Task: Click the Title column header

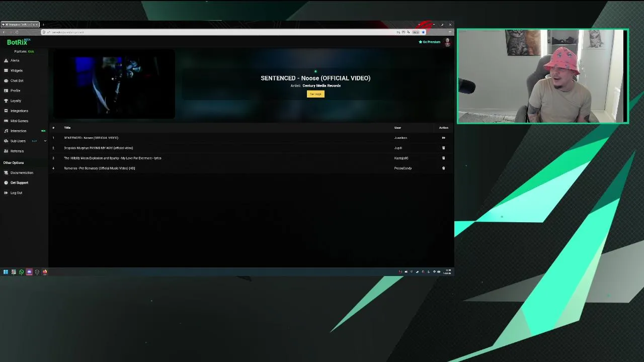Action: 67,128
